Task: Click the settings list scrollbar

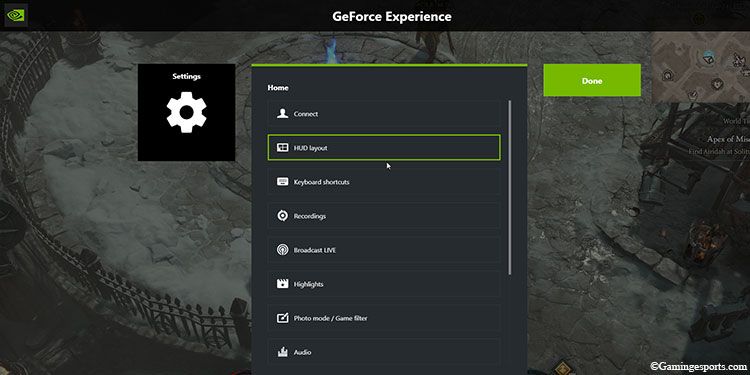Action: point(510,188)
